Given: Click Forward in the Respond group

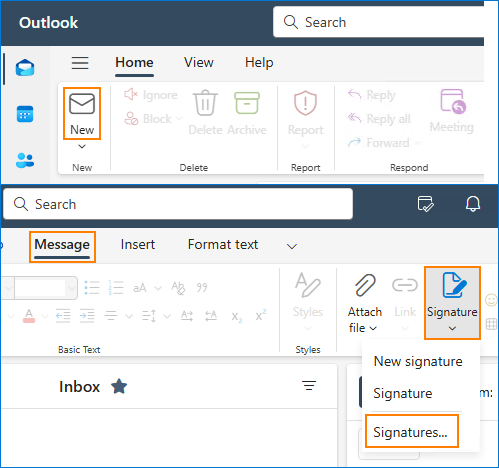Looking at the screenshot, I should (379, 143).
